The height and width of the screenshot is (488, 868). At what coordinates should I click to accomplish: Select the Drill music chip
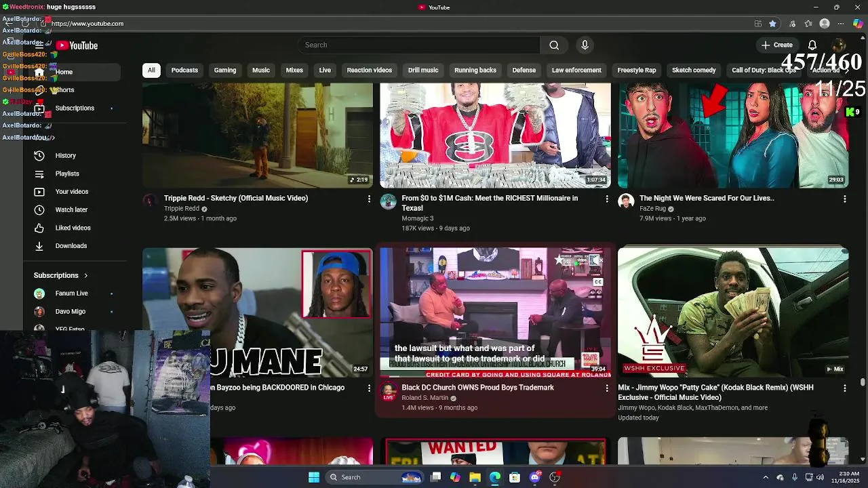(423, 70)
